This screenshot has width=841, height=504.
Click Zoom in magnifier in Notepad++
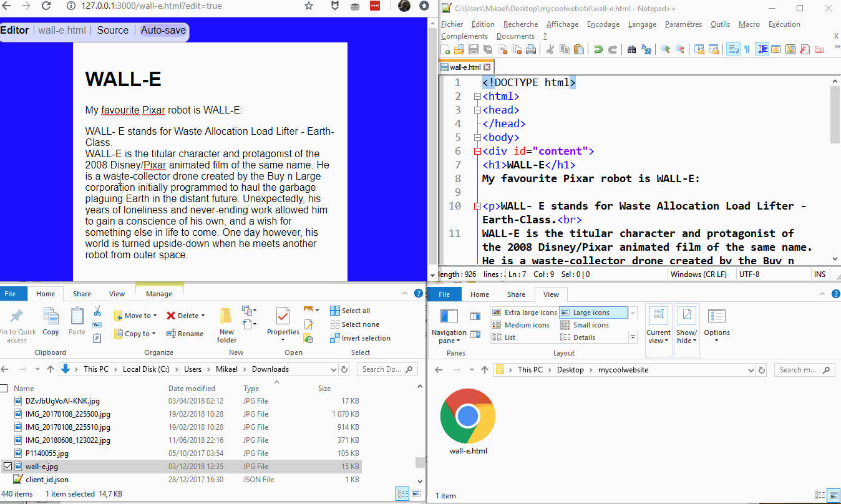click(666, 50)
